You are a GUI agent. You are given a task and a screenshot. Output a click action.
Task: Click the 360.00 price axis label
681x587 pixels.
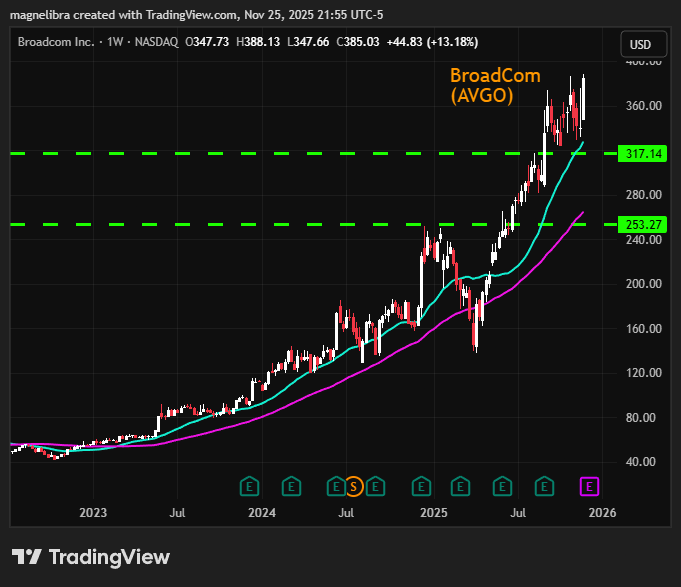[x=644, y=106]
